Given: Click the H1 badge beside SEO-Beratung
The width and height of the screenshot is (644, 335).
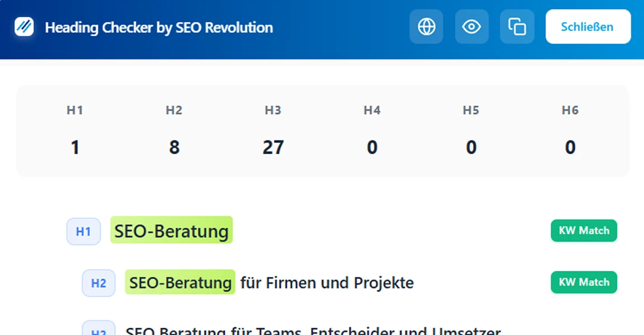Looking at the screenshot, I should [83, 231].
